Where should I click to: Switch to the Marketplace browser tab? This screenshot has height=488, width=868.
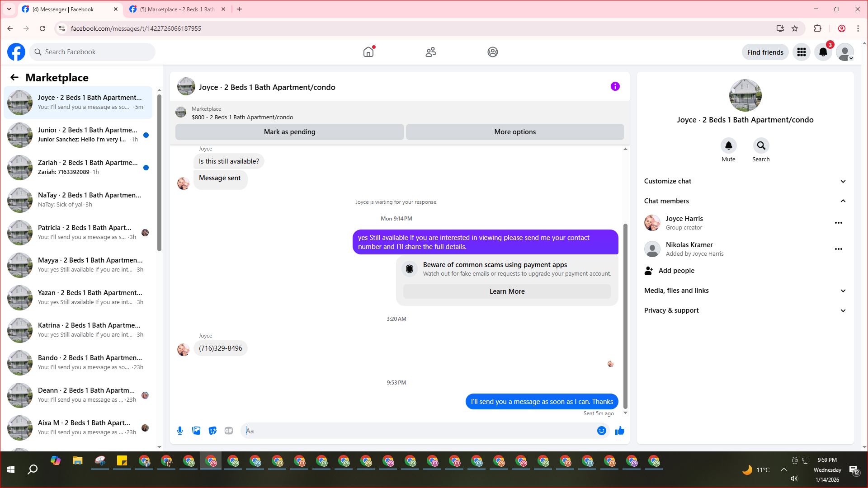[177, 9]
